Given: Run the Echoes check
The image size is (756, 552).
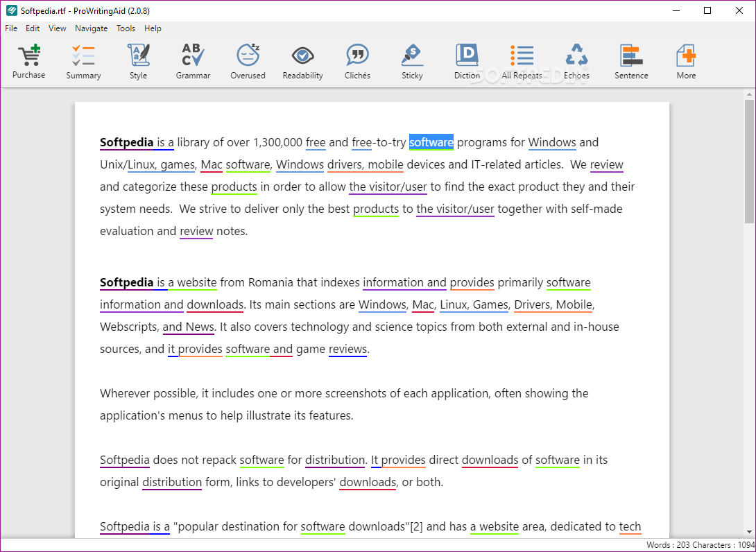Looking at the screenshot, I should click(x=576, y=61).
